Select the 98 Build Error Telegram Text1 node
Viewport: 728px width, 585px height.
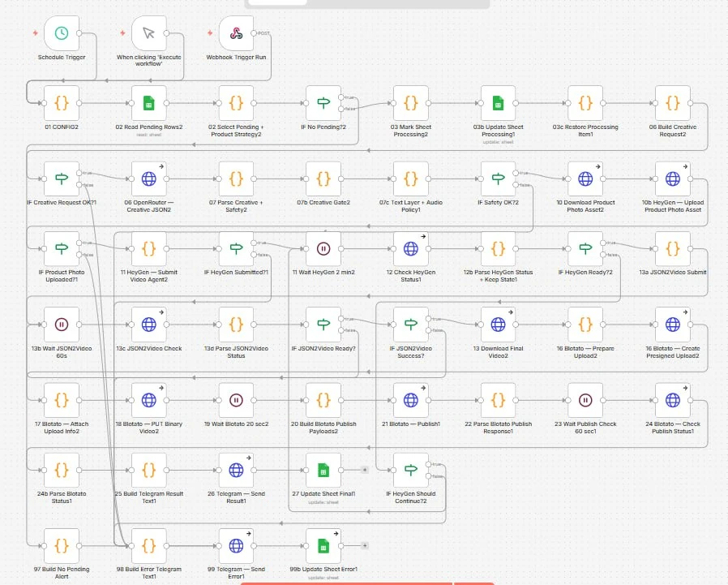click(x=148, y=545)
